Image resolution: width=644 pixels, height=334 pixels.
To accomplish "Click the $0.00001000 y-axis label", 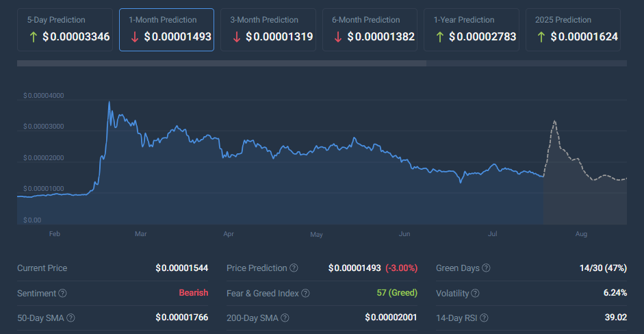I will point(44,189).
